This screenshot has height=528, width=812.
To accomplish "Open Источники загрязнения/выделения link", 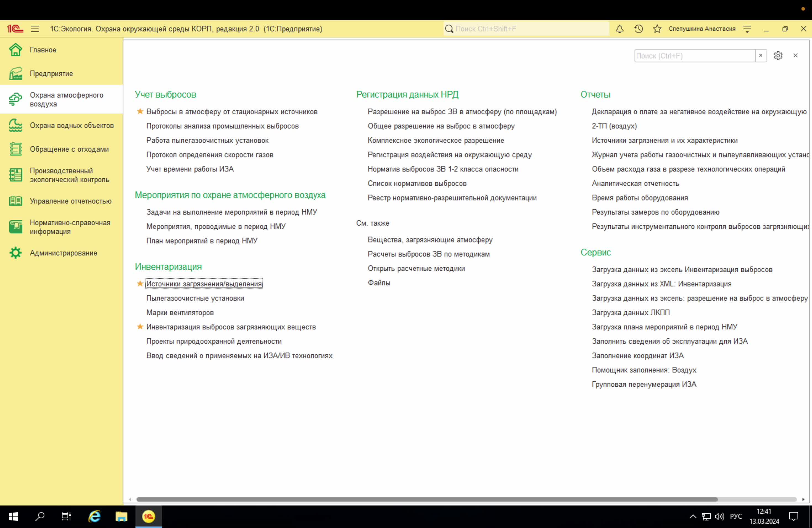I will tap(204, 284).
